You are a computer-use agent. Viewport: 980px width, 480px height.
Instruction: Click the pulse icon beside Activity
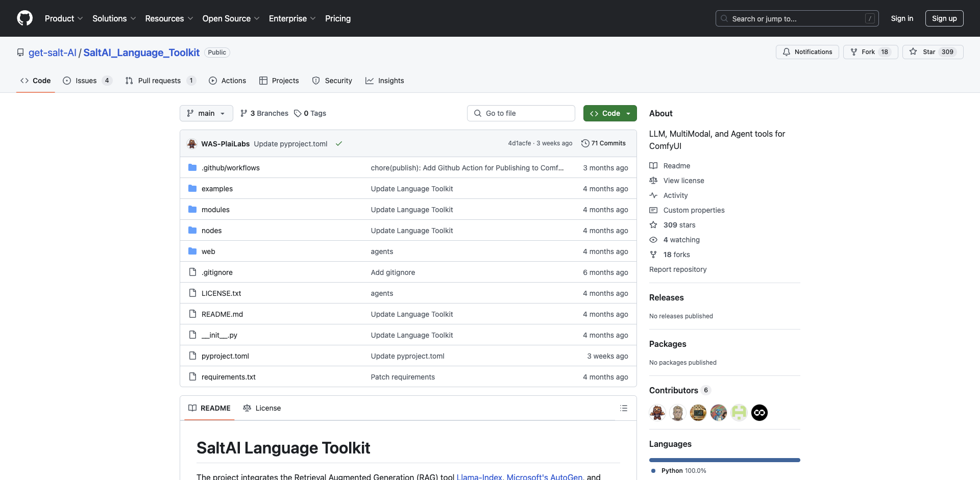[653, 195]
